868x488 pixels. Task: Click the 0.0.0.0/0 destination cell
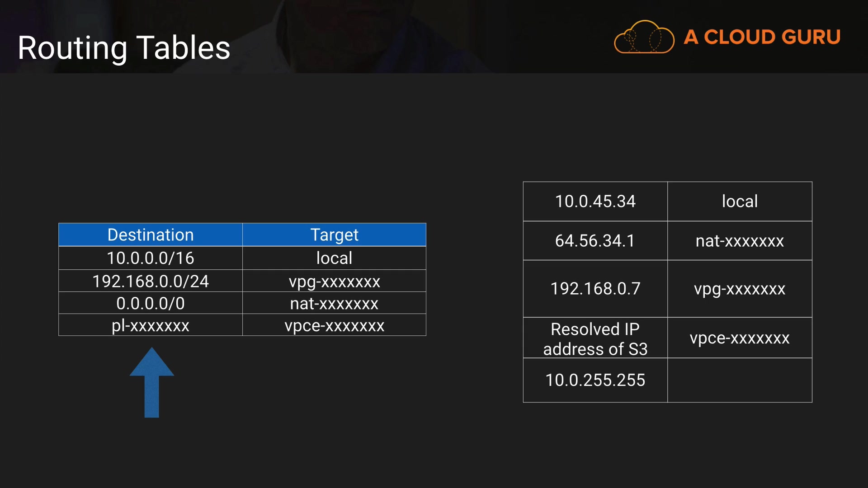tap(151, 303)
